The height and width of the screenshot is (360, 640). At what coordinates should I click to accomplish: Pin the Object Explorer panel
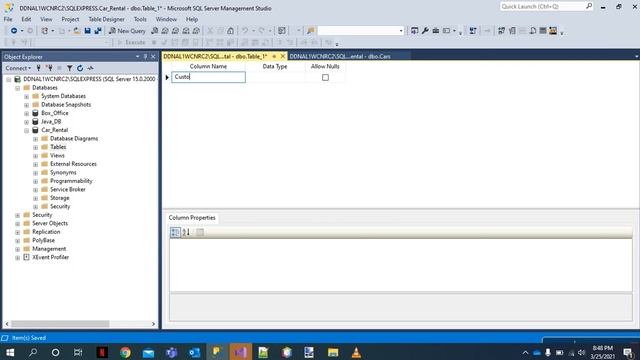click(145, 57)
